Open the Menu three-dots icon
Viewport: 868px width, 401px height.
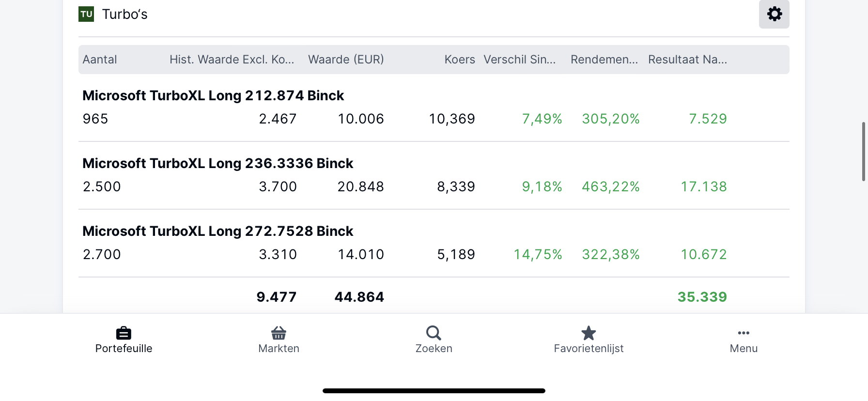[744, 333]
